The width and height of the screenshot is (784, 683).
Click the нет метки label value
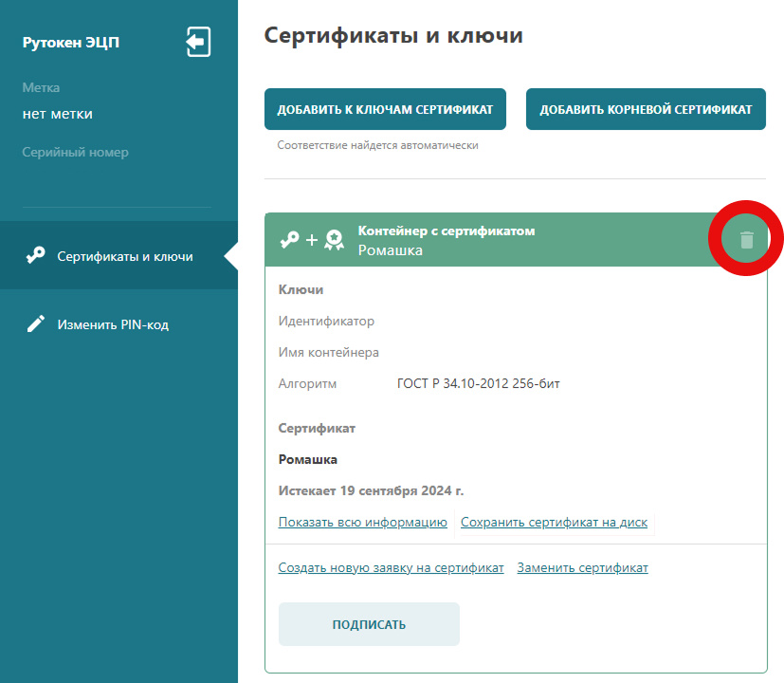pyautogui.click(x=58, y=114)
